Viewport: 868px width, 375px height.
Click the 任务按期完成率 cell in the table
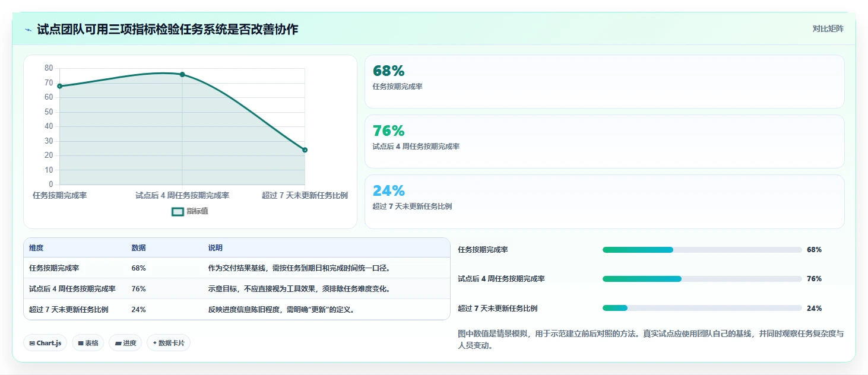54,268
